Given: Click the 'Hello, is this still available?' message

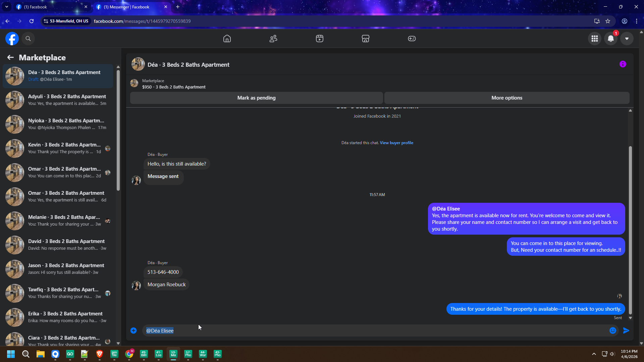Looking at the screenshot, I should coord(177,164).
